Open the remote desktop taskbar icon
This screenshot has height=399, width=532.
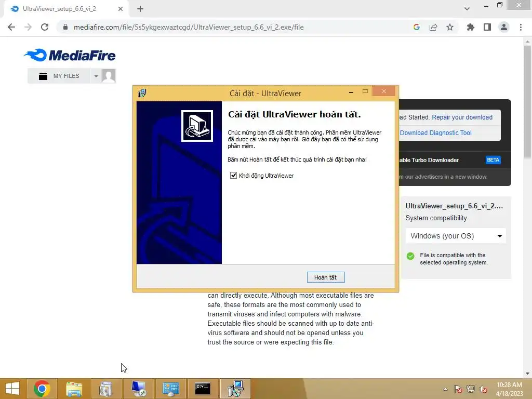139,389
